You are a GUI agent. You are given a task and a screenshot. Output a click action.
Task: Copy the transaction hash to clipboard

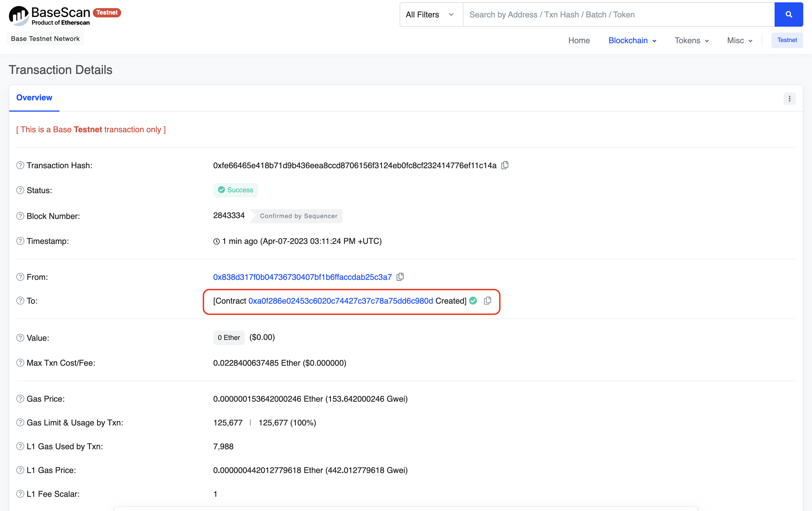pos(505,165)
